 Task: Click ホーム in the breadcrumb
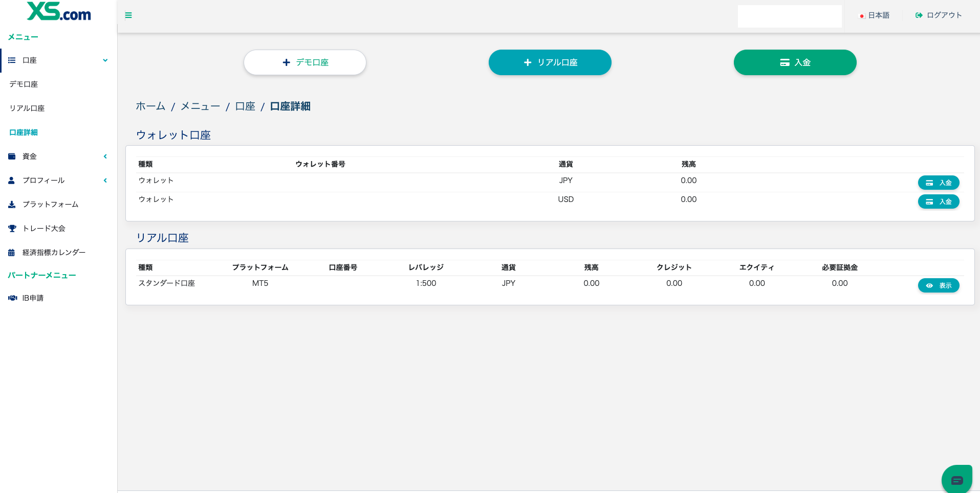(x=150, y=106)
